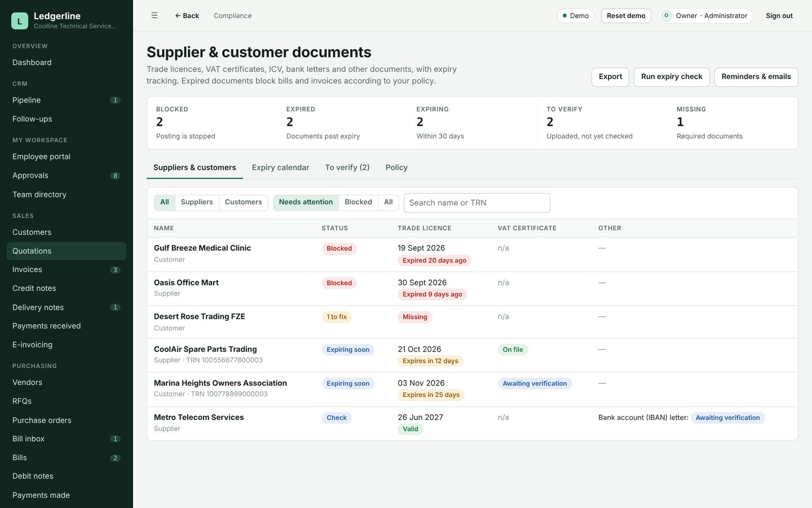Select the Needs attention filter
812x508 pixels.
pos(306,202)
